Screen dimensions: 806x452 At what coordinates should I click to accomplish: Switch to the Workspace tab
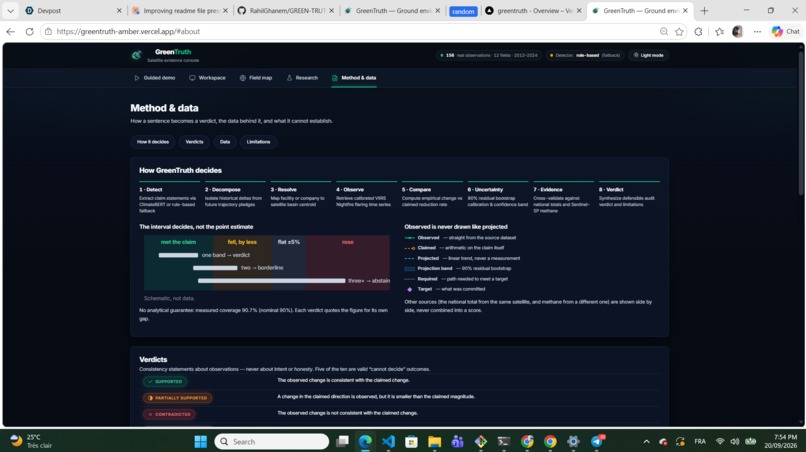(207, 78)
